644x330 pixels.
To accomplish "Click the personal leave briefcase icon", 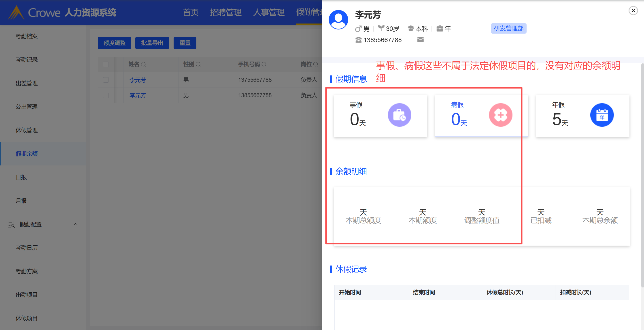I will pyautogui.click(x=399, y=115).
